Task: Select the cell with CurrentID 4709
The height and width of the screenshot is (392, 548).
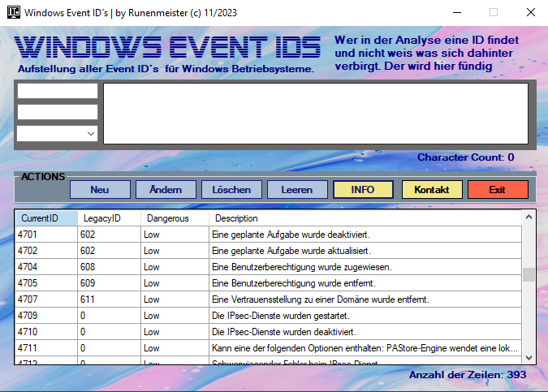Action: (46, 316)
